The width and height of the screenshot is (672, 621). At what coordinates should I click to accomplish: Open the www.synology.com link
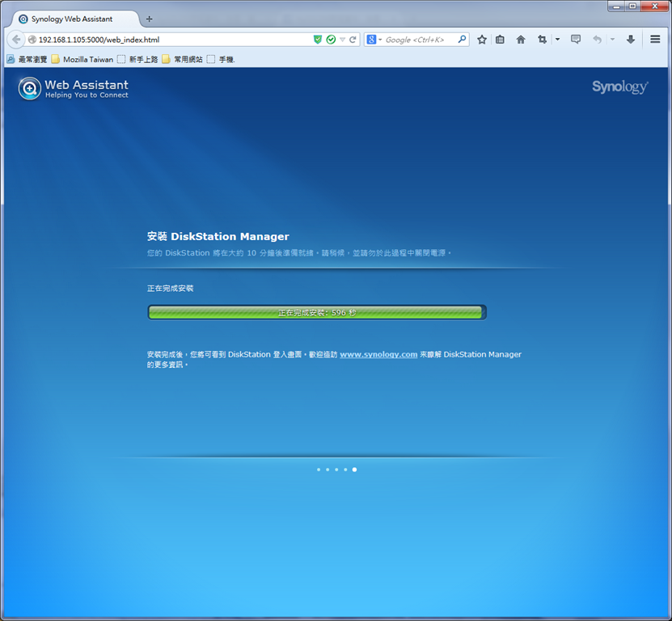coord(378,354)
